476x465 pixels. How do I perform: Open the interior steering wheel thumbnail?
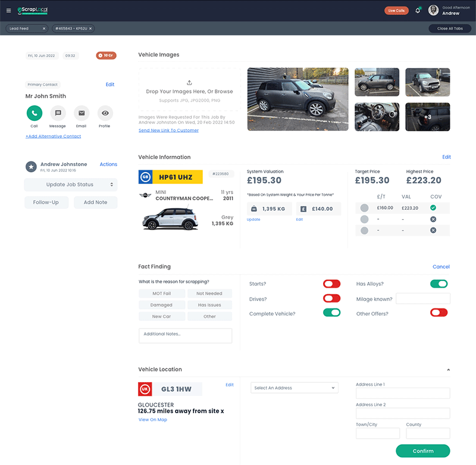[x=377, y=117]
